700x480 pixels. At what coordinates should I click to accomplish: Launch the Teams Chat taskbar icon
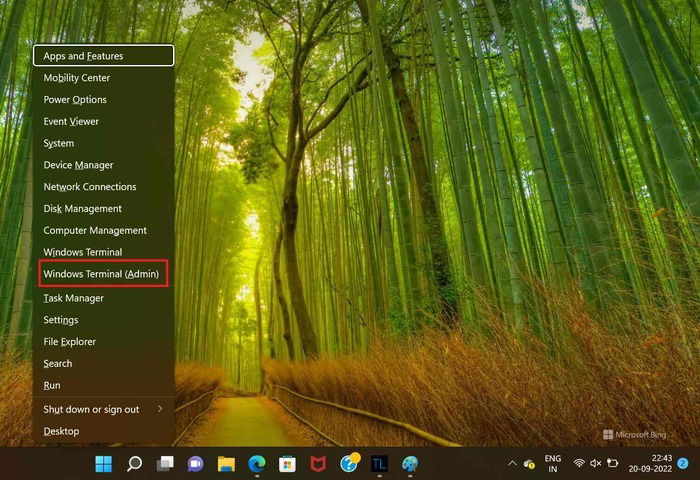click(x=196, y=464)
